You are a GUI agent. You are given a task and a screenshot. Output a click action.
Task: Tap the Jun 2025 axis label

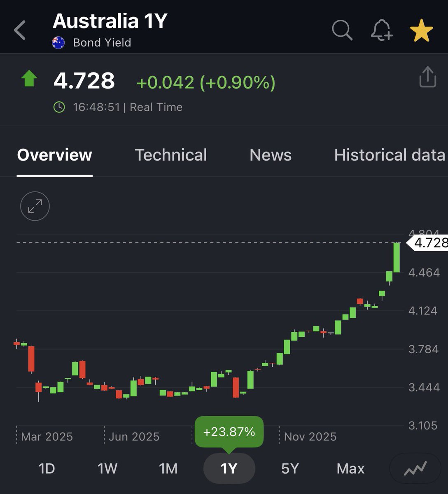134,437
